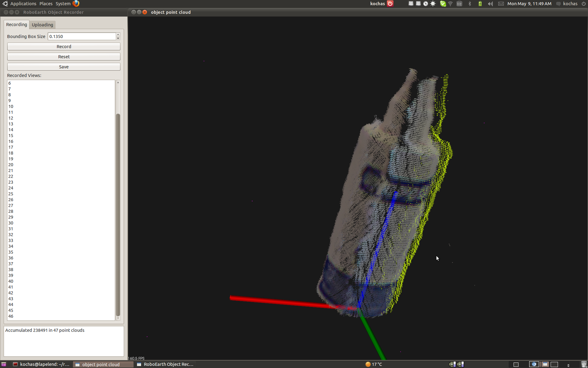This screenshot has width=588, height=368.
Task: Click the Recorded Views scroll down arrow
Action: point(118,318)
